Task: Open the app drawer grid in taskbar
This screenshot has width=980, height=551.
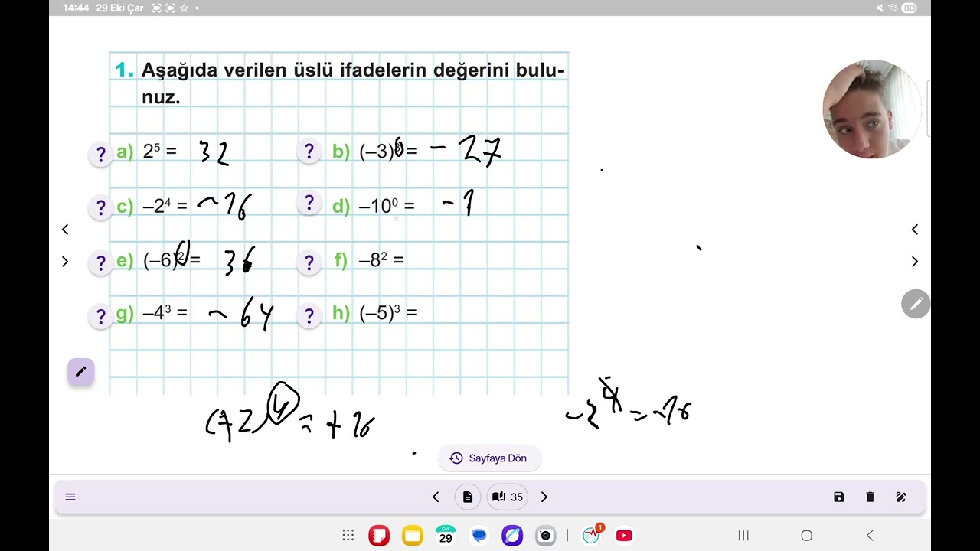Action: [348, 536]
